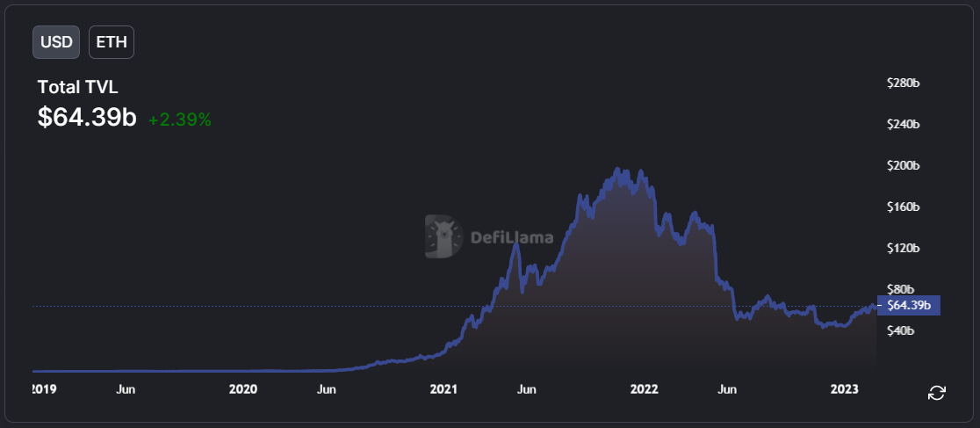Click the chart reset refresh icon
980x428 pixels.
(x=936, y=393)
